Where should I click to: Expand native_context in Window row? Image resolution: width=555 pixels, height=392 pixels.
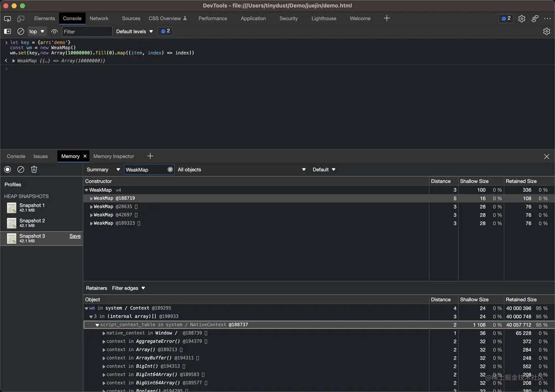pyautogui.click(x=104, y=333)
